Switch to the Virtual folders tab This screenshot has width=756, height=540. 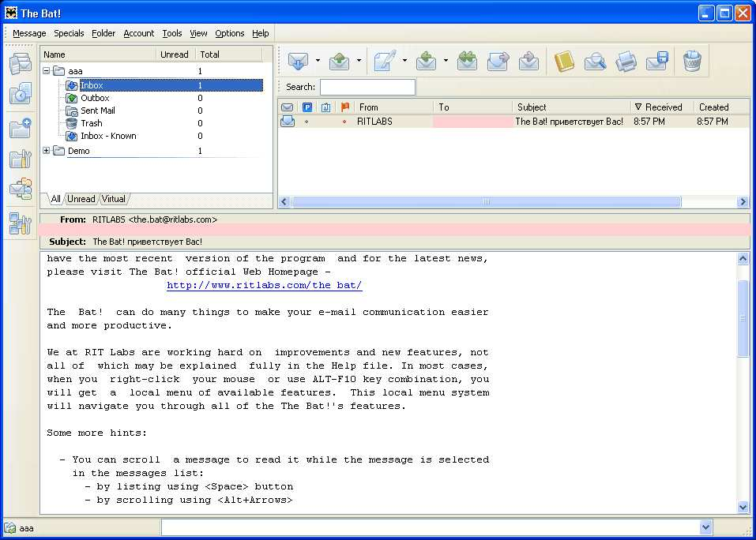coord(113,199)
